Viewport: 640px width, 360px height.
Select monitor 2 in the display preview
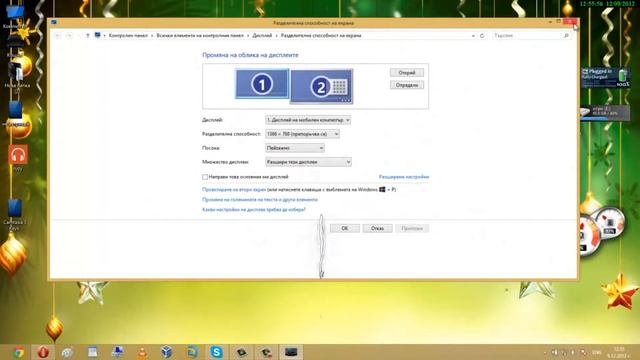click(x=322, y=86)
